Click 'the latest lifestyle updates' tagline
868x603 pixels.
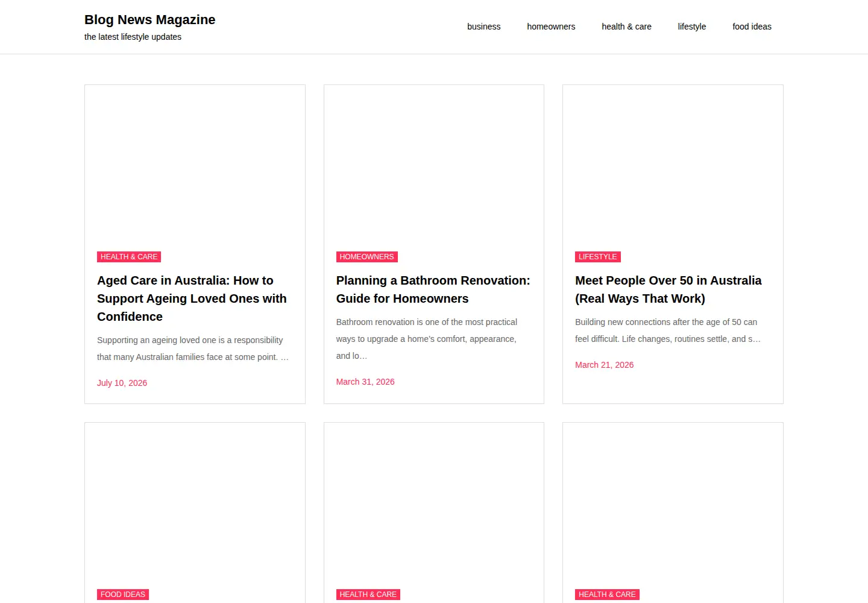(x=133, y=37)
